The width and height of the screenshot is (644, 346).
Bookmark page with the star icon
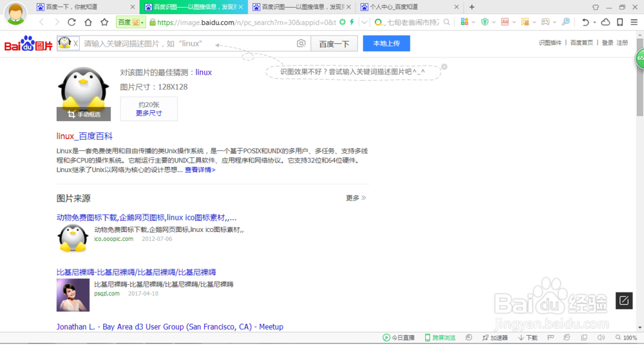(104, 22)
